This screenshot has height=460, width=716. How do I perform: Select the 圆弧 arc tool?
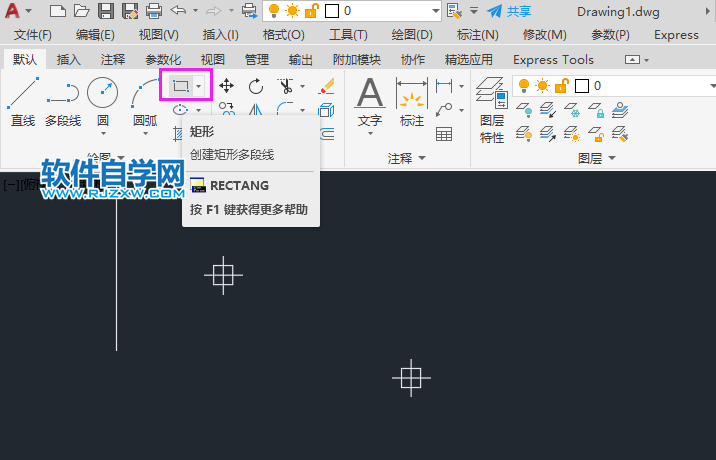click(145, 101)
